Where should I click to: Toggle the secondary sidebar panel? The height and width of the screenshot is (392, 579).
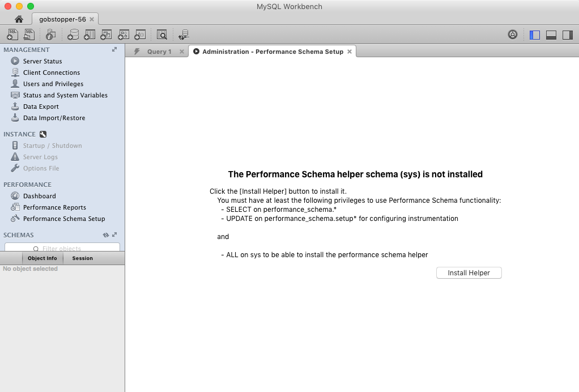(567, 34)
